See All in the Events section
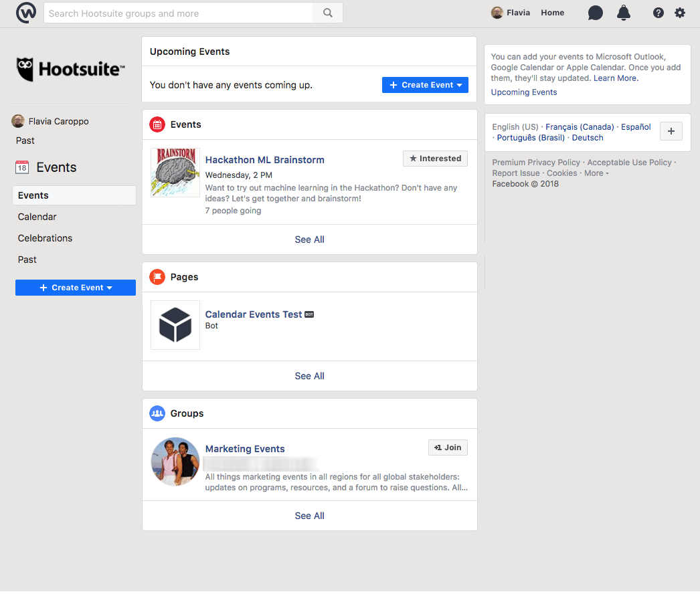Screen dimensions: 700x594 (x=309, y=239)
